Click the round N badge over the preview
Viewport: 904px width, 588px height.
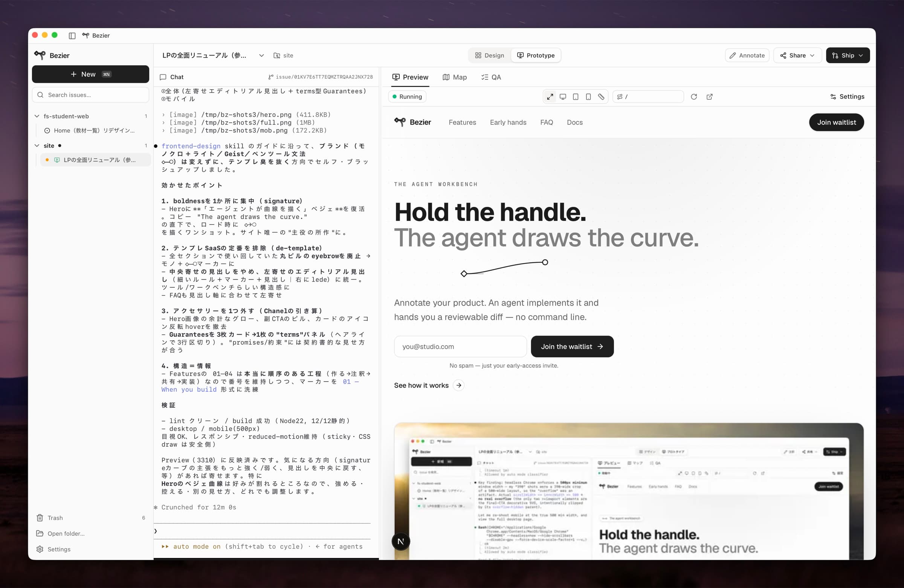(x=401, y=541)
